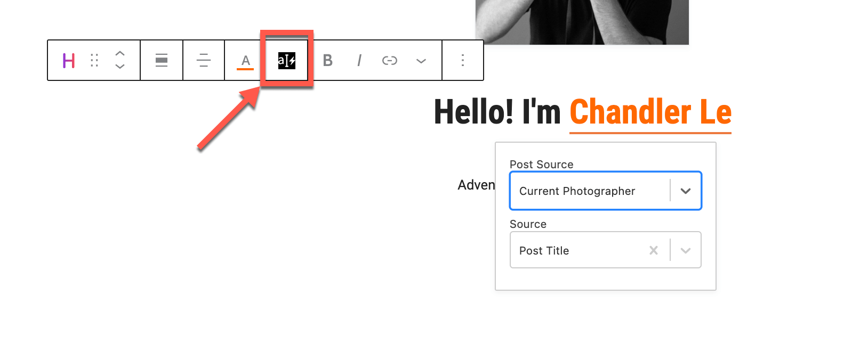Viewport: 868px width, 344px height.
Task: Click the orange Chandler Le heading text
Action: (x=650, y=112)
